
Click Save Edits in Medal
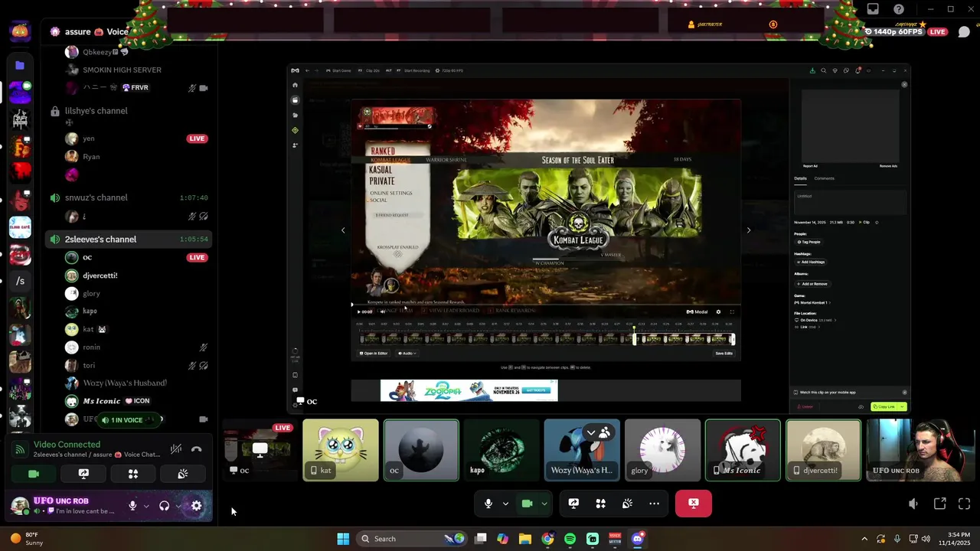(x=724, y=354)
